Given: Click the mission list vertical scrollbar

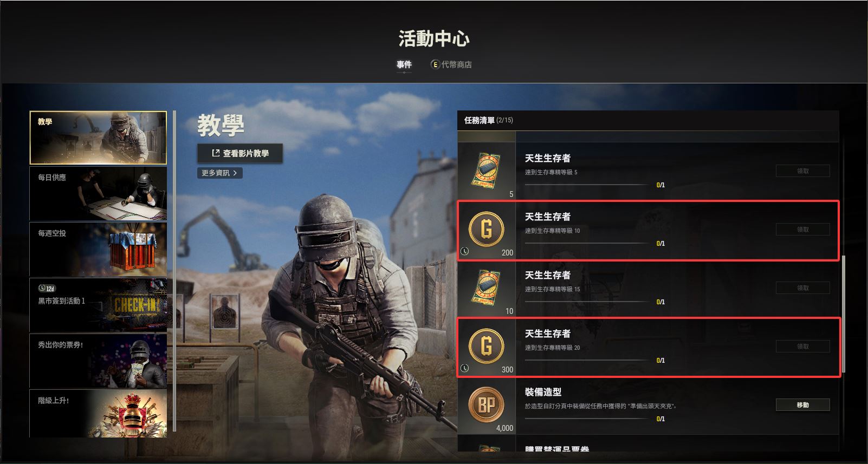Looking at the screenshot, I should click(x=843, y=314).
